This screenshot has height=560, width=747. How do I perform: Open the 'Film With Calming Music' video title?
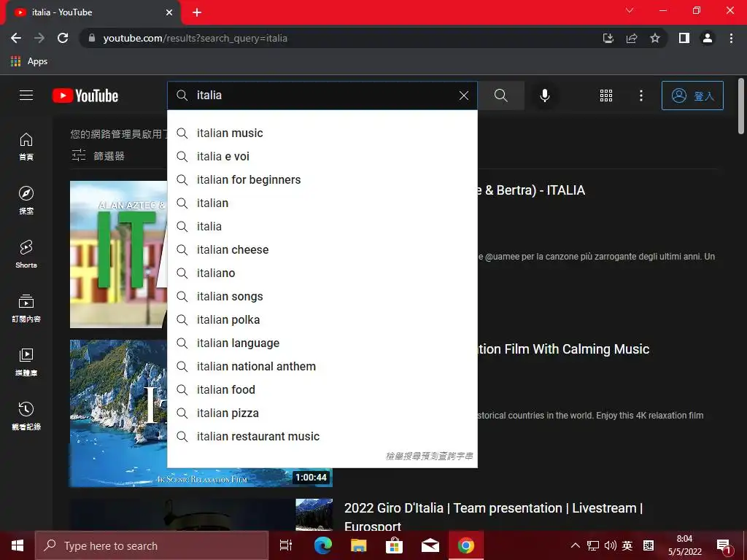pyautogui.click(x=564, y=349)
